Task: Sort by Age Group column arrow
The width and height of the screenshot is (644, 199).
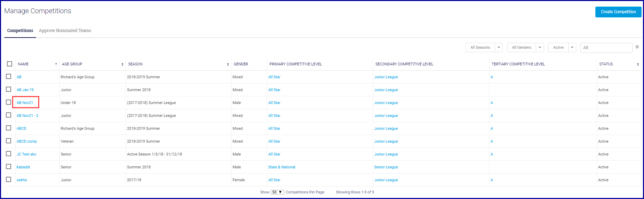Action: click(122, 64)
